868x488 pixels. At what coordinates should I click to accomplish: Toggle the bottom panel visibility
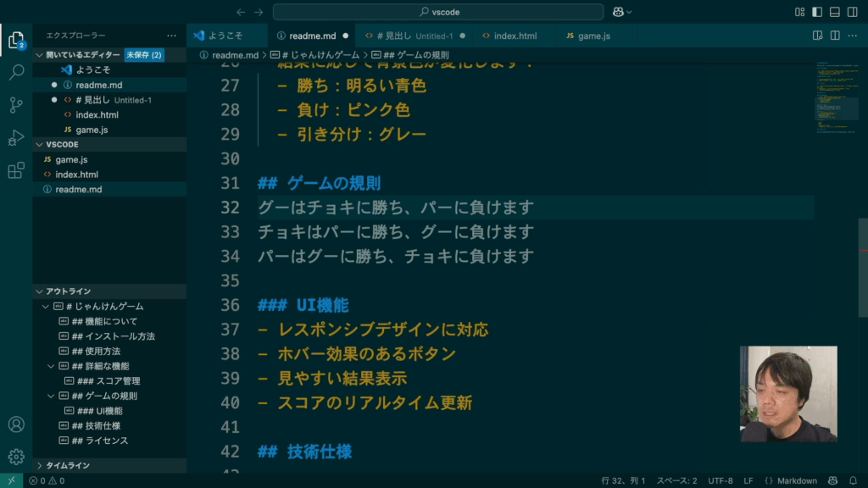(835, 12)
